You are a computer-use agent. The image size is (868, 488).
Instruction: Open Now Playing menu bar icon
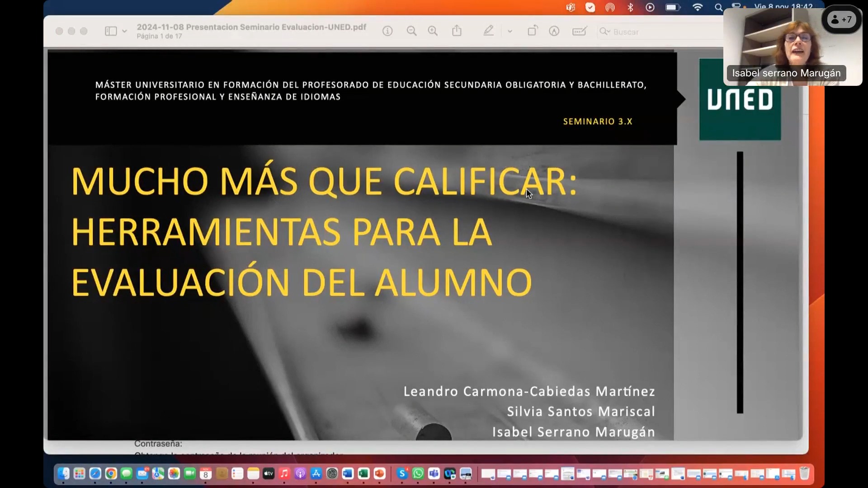tap(650, 7)
